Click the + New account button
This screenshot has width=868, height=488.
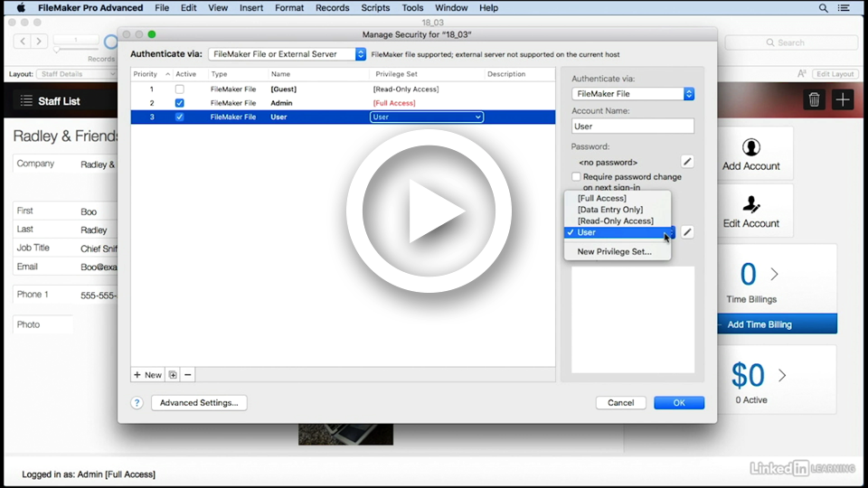tap(147, 375)
